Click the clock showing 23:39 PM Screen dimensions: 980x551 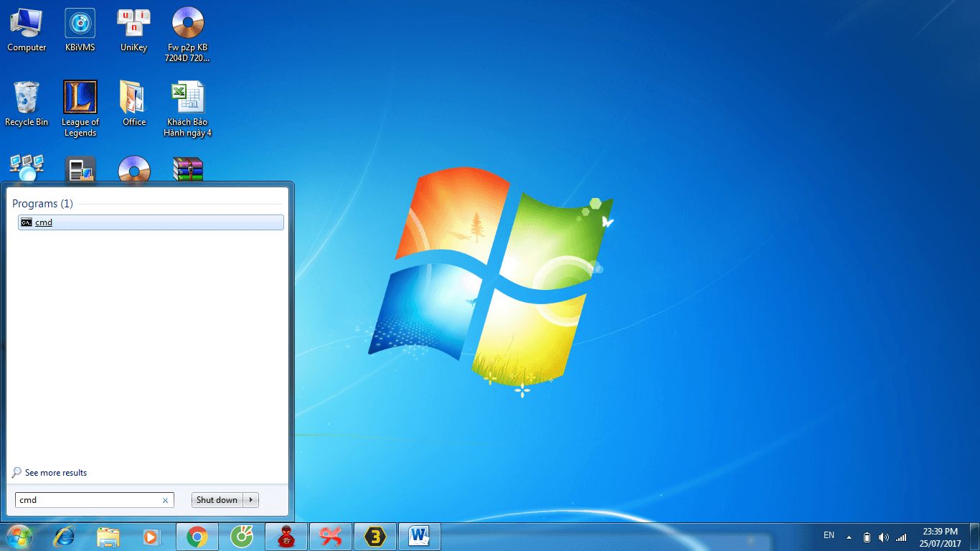point(940,537)
